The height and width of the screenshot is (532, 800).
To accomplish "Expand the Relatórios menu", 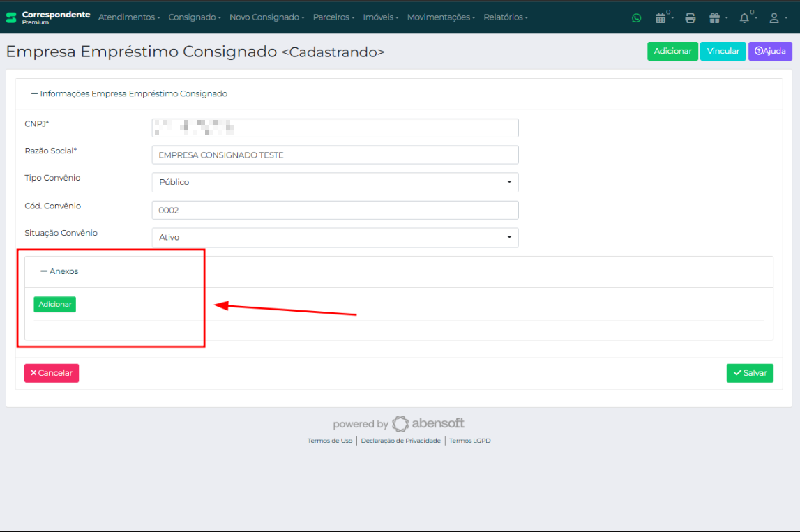I will (506, 17).
